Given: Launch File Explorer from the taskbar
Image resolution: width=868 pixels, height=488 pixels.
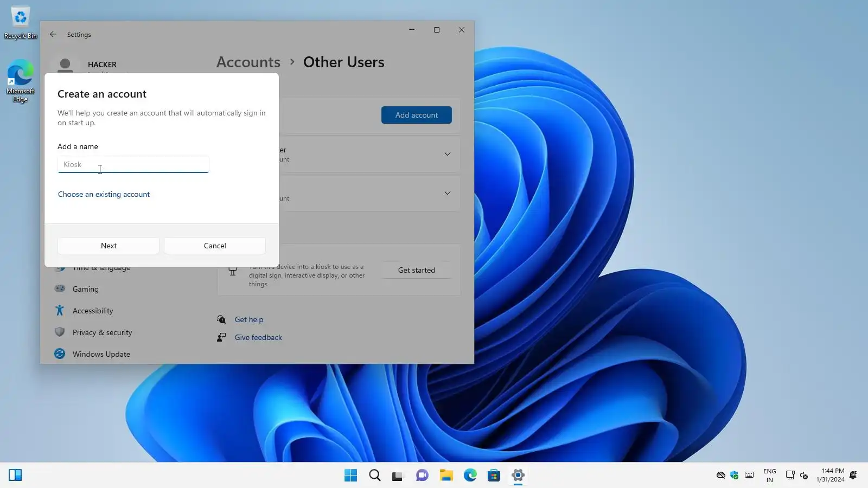Looking at the screenshot, I should [x=446, y=476].
